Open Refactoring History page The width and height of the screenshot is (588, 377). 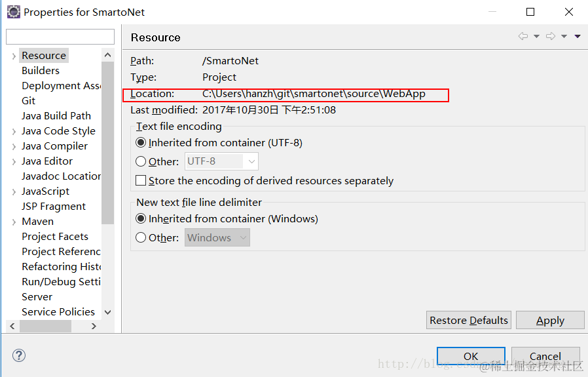point(61,267)
